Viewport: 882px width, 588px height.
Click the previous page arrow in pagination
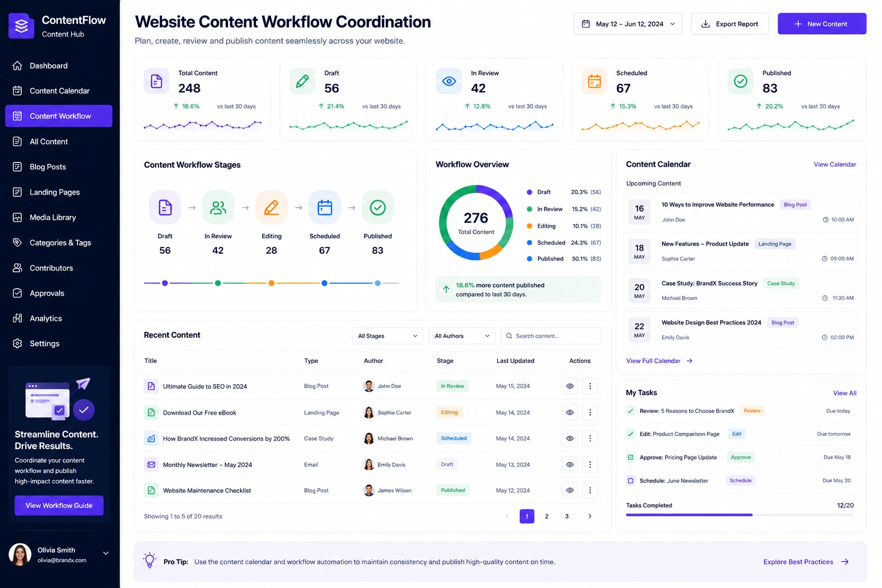(x=507, y=516)
